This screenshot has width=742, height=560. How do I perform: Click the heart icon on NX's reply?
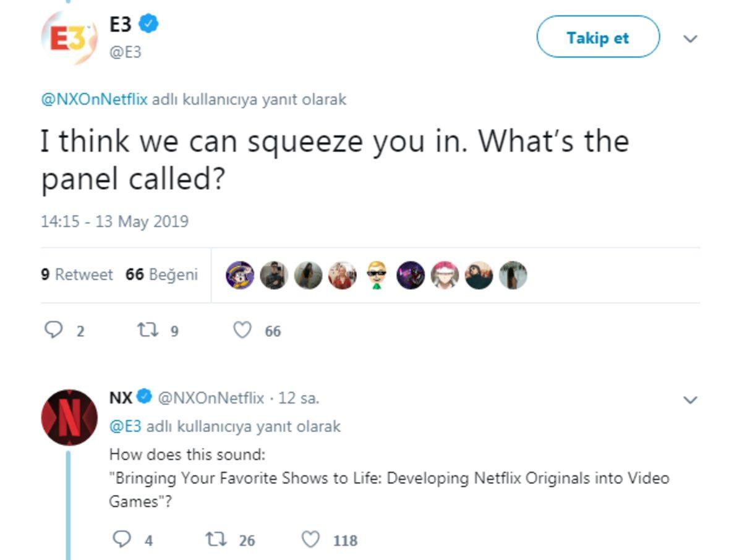(309, 539)
